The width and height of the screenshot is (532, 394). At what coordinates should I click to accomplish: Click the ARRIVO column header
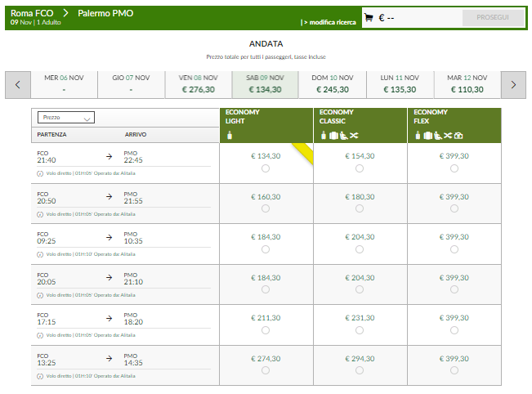pyautogui.click(x=136, y=134)
